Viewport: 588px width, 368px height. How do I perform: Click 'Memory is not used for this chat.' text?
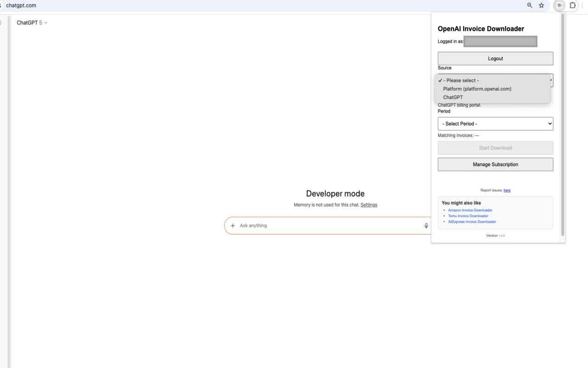[327, 205]
